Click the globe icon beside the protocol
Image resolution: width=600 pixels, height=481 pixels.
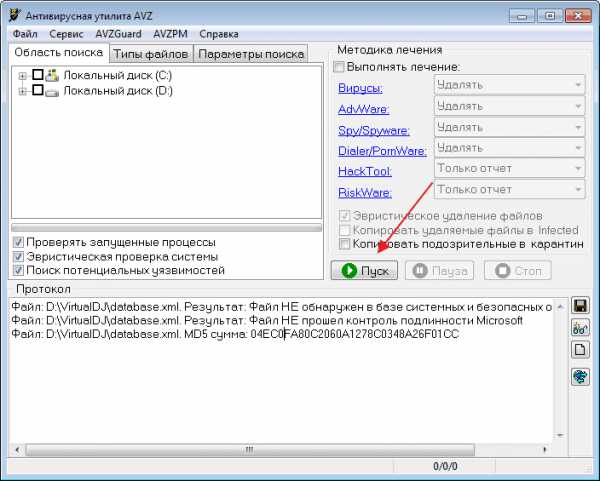(579, 376)
